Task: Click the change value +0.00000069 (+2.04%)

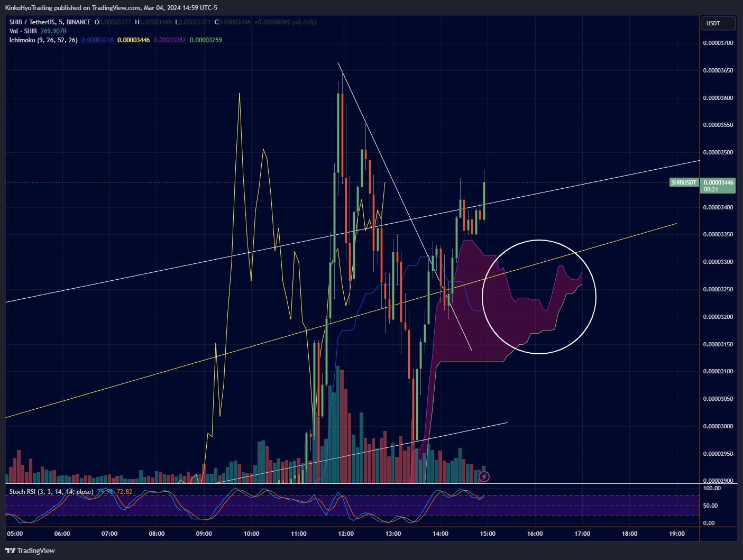Action: point(285,22)
